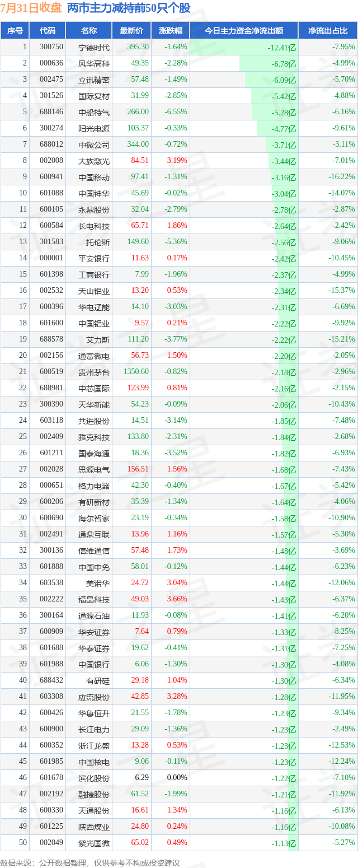Click the 名称 column header
358x868 pixels.
(88, 31)
